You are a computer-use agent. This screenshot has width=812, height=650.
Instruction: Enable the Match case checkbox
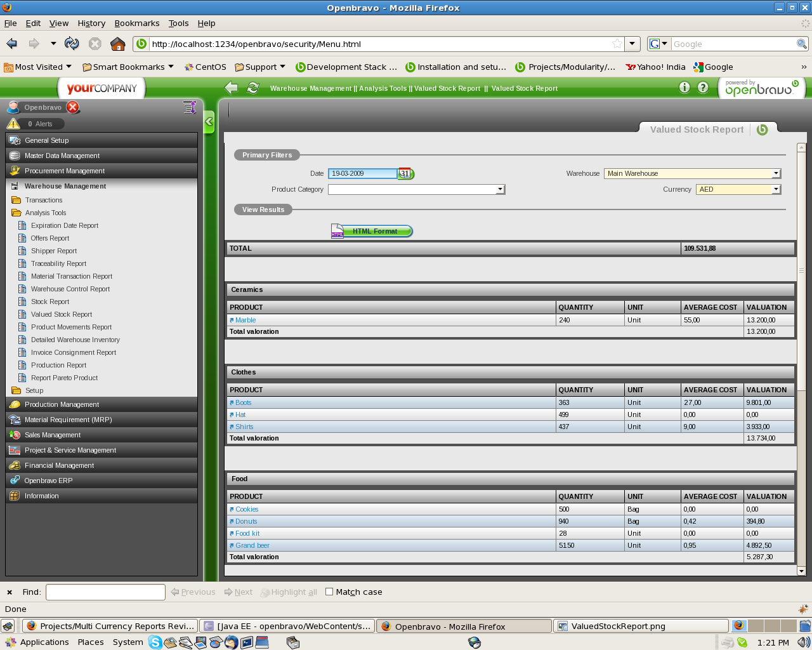point(329,592)
